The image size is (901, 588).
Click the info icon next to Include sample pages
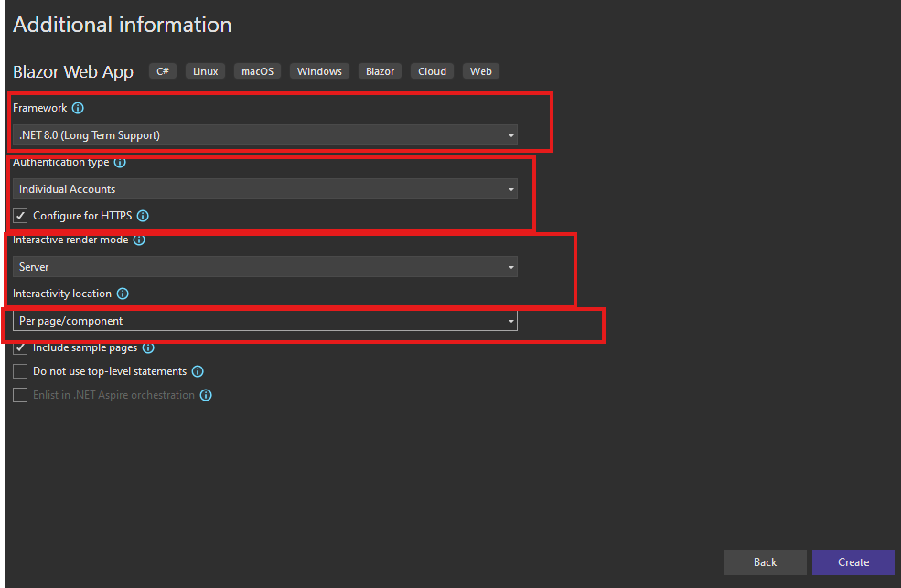tap(148, 348)
